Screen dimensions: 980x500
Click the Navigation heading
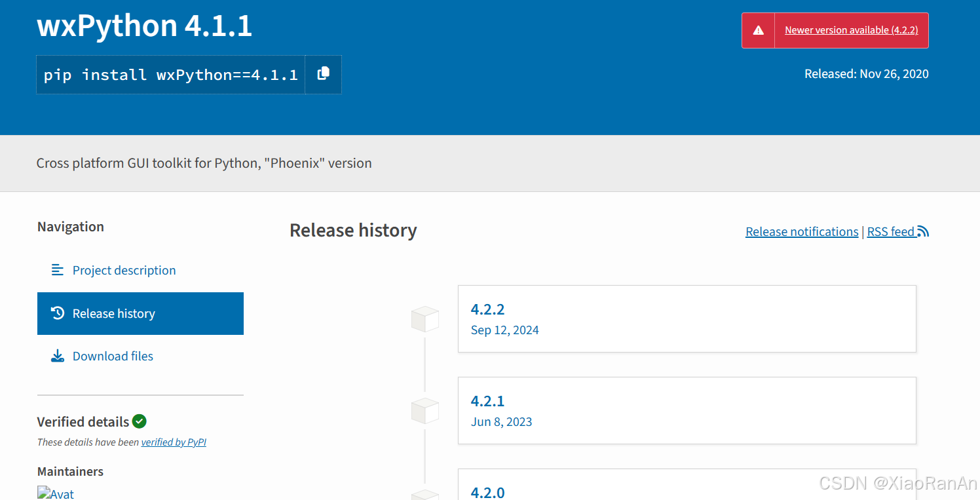point(71,227)
